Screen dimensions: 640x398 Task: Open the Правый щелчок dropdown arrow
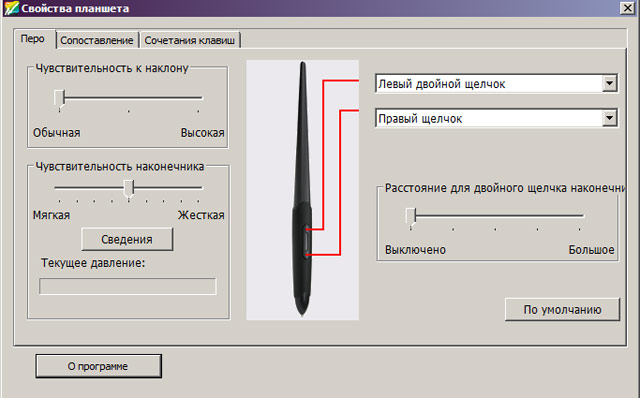click(609, 118)
